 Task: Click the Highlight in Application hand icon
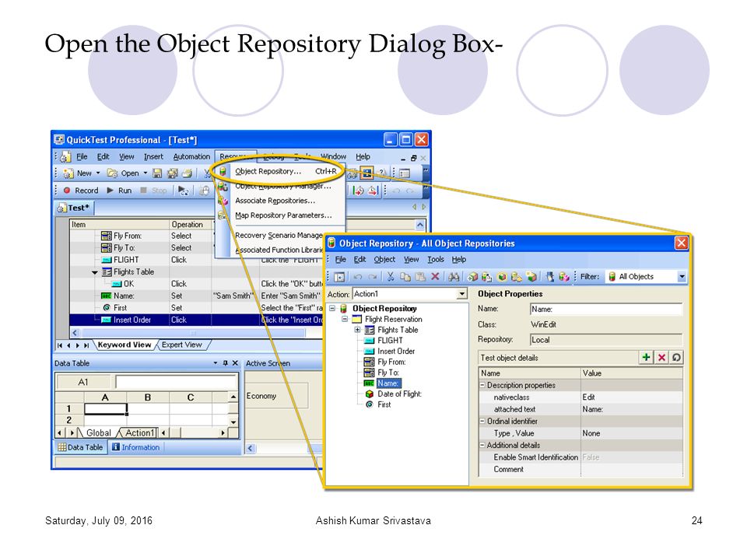point(550,277)
